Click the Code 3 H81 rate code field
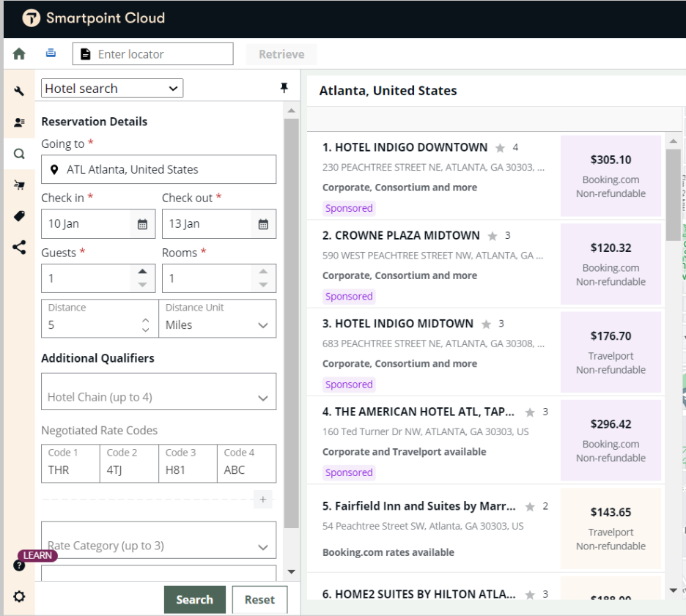Screen dimensions: 686x616 (188, 464)
